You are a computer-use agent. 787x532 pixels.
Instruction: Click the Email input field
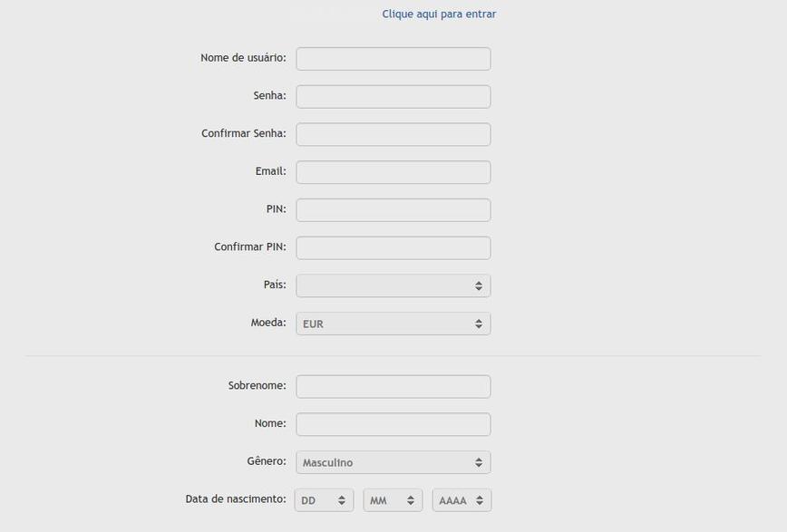(393, 171)
